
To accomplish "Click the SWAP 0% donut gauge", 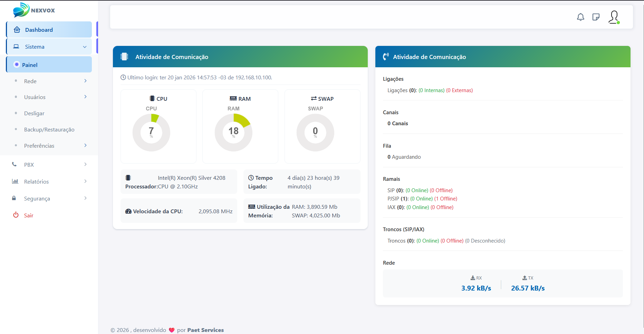I will click(x=315, y=132).
